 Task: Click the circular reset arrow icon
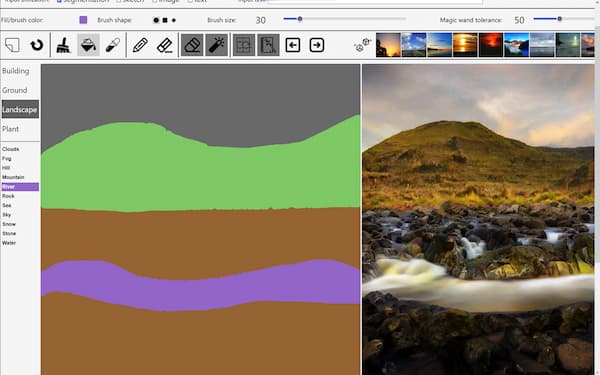(x=37, y=45)
